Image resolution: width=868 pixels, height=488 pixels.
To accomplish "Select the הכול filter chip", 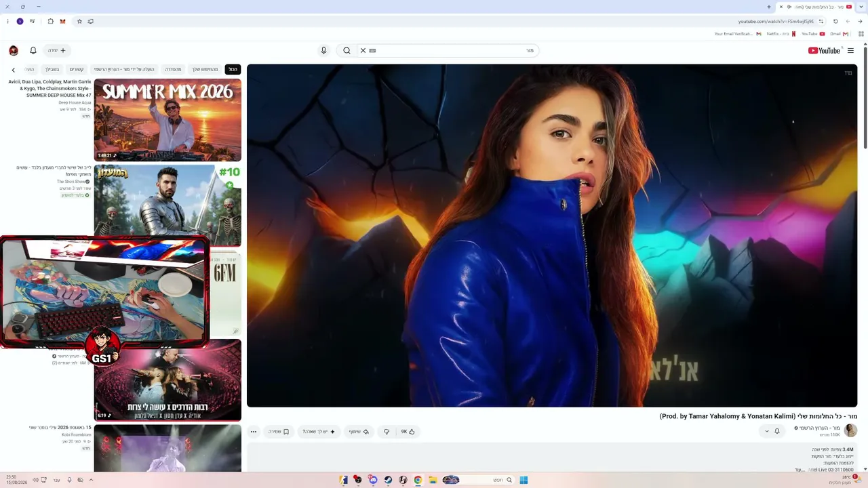I will point(233,69).
